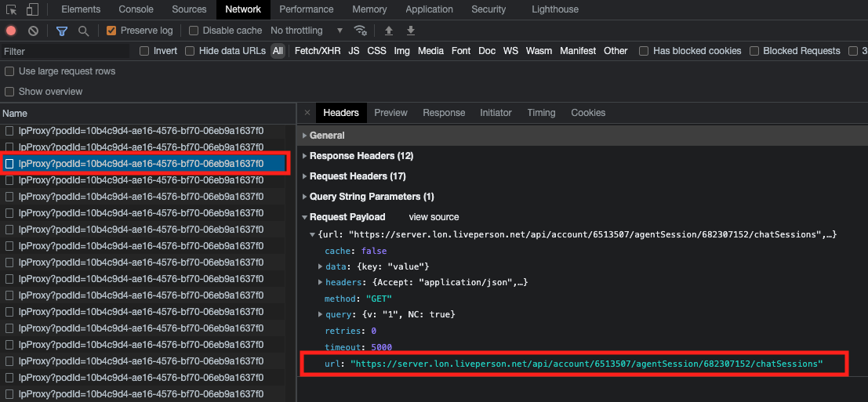Select the highlighted lpProxy request row
The image size is (868, 402).
143,164
